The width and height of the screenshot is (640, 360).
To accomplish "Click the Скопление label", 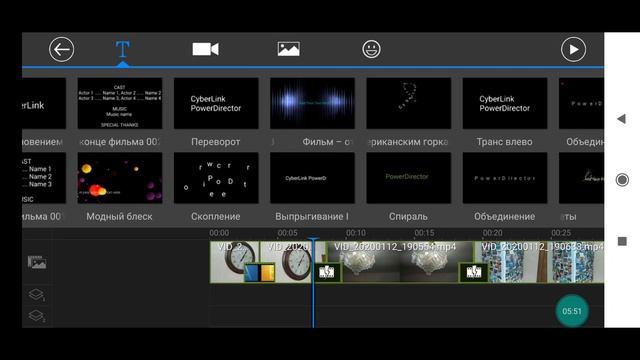I will pos(216,216).
